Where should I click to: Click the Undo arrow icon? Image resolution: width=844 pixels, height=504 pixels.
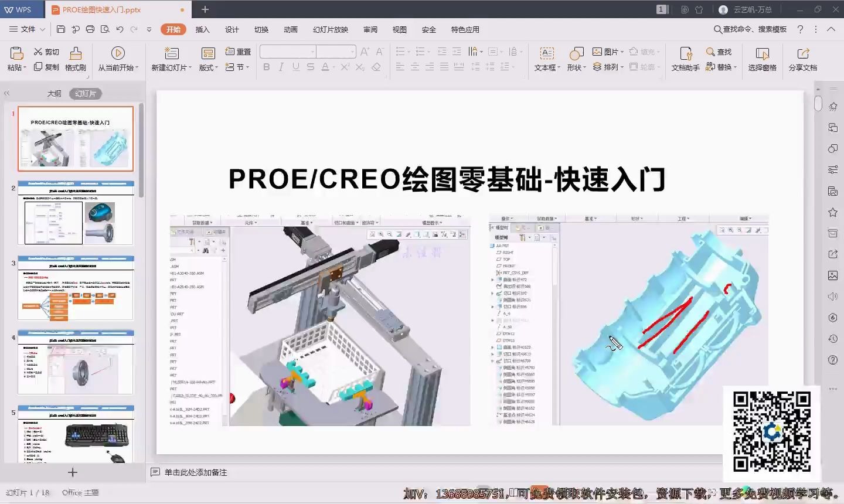pyautogui.click(x=120, y=29)
